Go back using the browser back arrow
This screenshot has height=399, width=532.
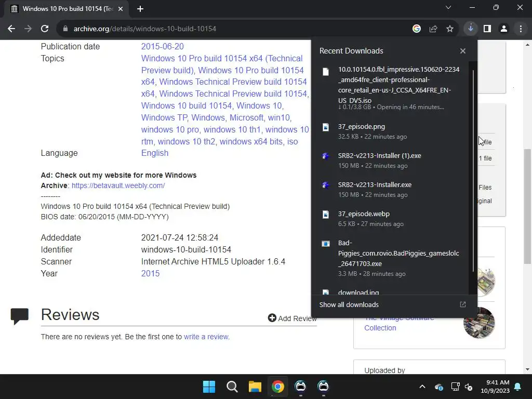pos(11,29)
